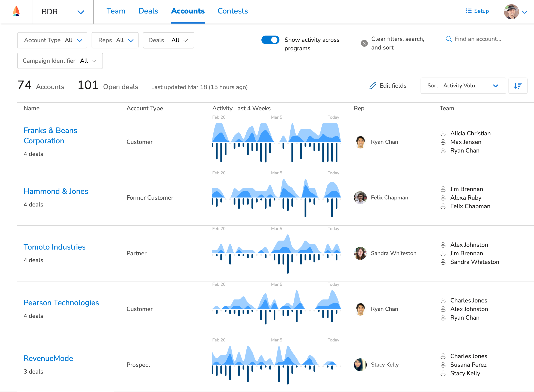Screen dimensions: 534x392
Task: Open the Reps filter dropdown
Action: coord(115,40)
